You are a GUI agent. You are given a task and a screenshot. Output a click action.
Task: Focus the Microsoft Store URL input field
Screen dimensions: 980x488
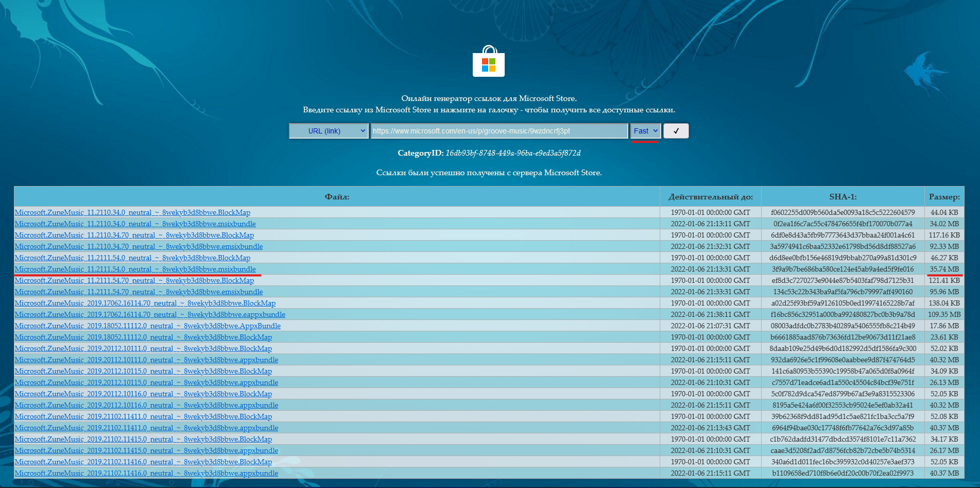pos(499,131)
